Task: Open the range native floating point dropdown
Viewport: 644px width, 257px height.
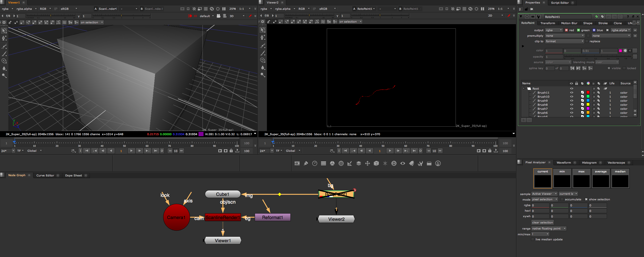Action: click(549, 229)
